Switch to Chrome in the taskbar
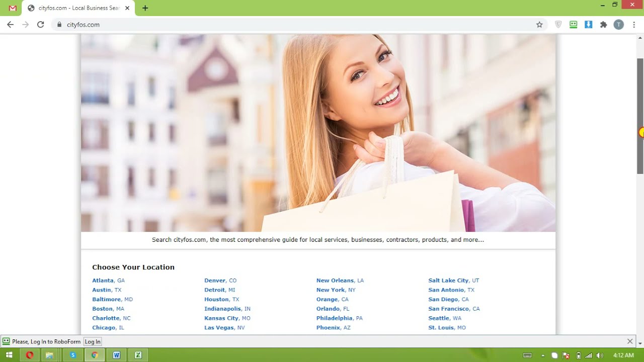The height and width of the screenshot is (362, 644). click(94, 355)
